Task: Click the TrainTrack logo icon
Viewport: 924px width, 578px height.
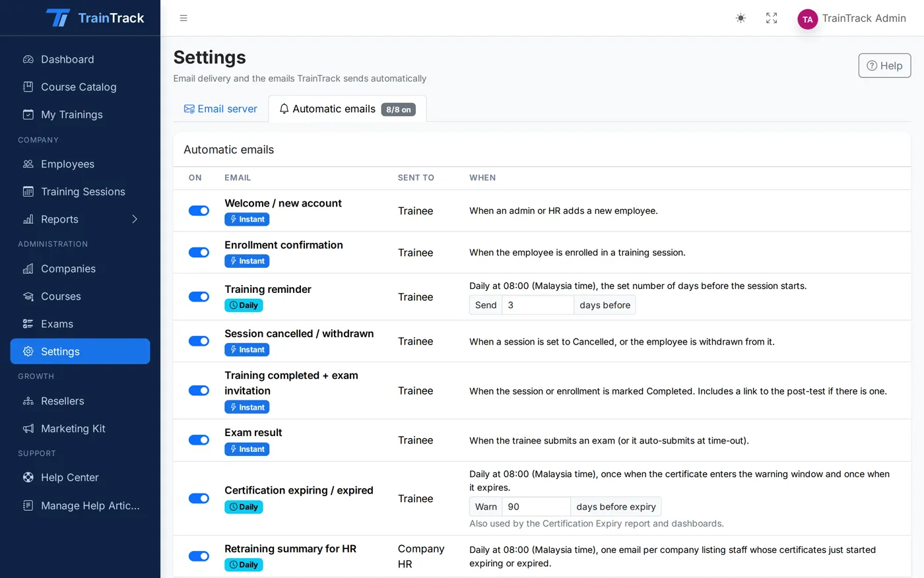Action: [x=57, y=18]
